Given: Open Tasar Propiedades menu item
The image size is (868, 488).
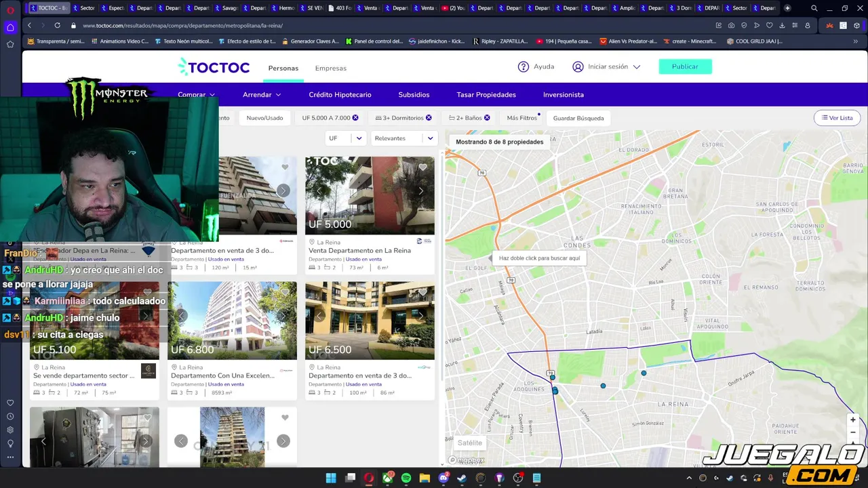Looking at the screenshot, I should [486, 95].
